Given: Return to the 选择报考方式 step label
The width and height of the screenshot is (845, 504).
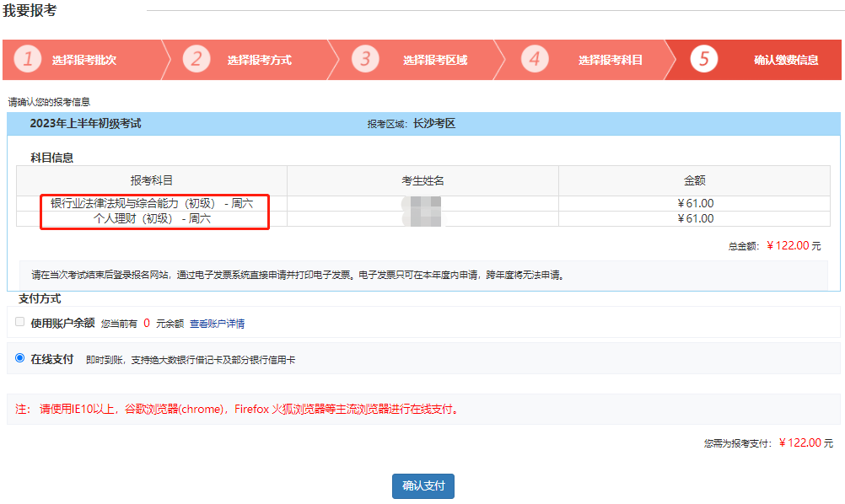Looking at the screenshot, I should [x=259, y=61].
